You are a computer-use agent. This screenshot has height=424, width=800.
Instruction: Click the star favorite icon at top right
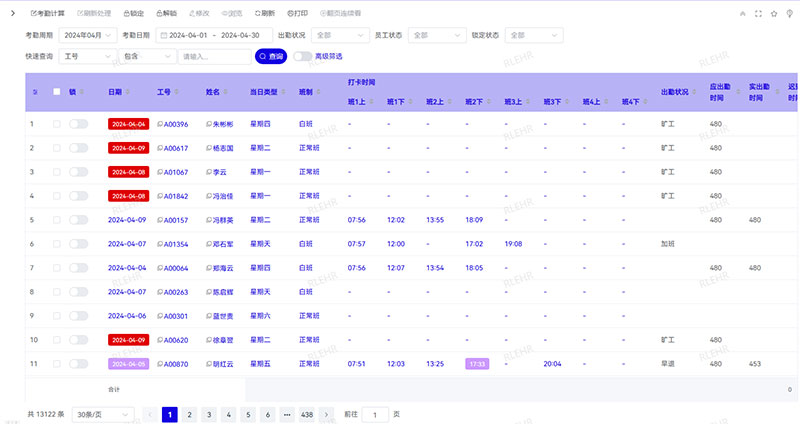774,14
